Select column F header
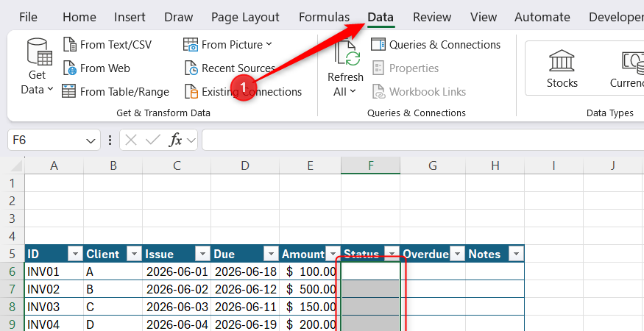This screenshot has width=644, height=331. (371, 165)
